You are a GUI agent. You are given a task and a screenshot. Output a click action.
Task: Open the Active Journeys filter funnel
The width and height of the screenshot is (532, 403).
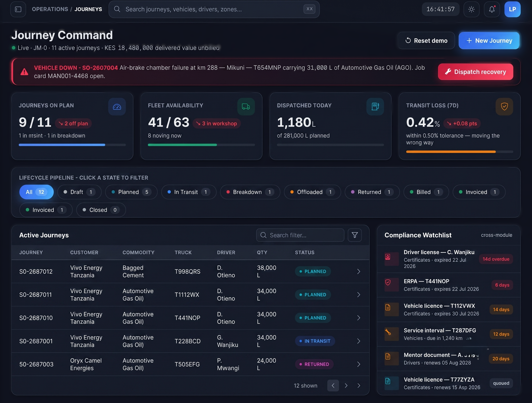coord(355,235)
